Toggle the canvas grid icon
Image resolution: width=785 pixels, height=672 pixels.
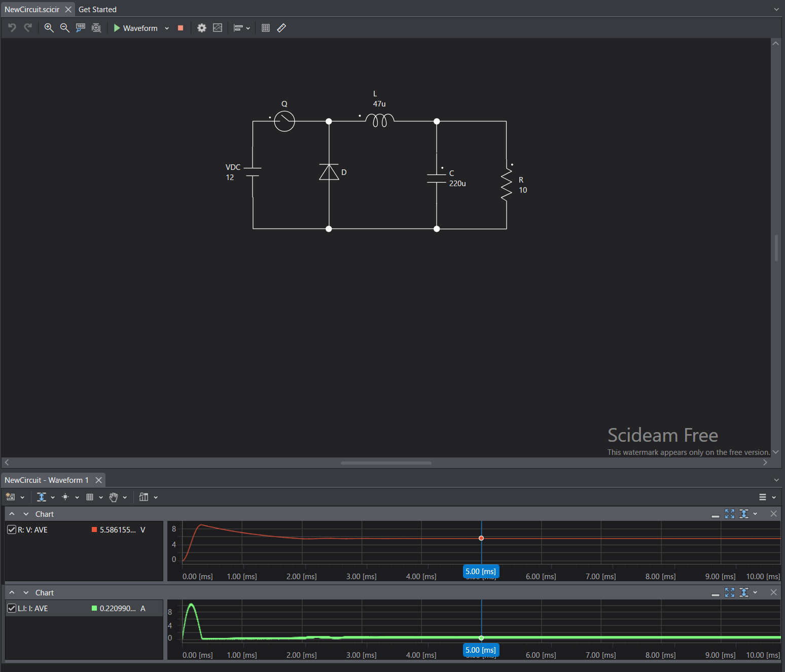tap(266, 28)
